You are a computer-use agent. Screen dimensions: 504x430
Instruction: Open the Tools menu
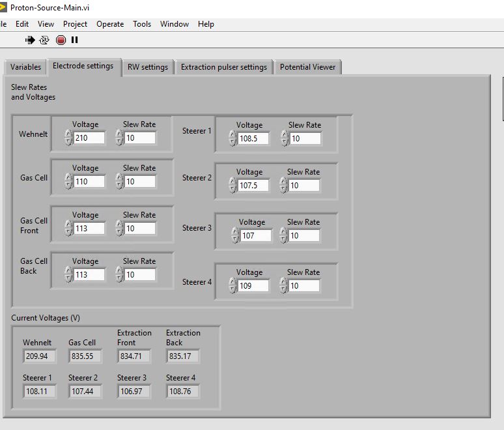(142, 24)
